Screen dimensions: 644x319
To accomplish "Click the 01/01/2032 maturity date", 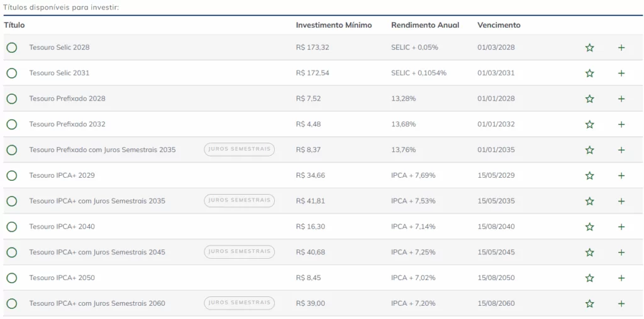I will pos(496,124).
